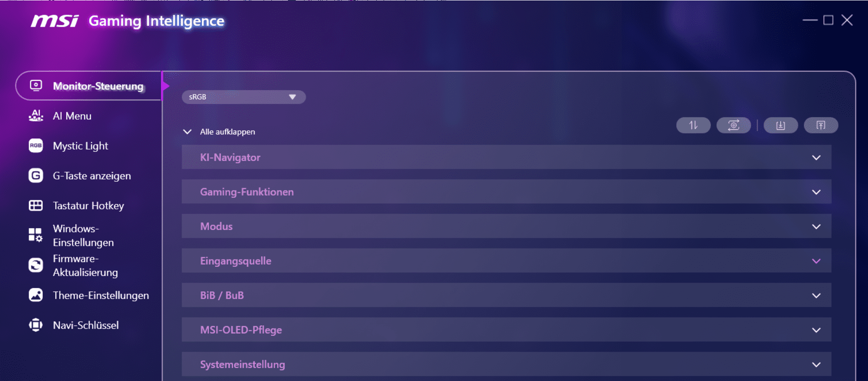Click the Theme-Einstellungen picture icon
Screen dimensions: 868x381
[36, 295]
